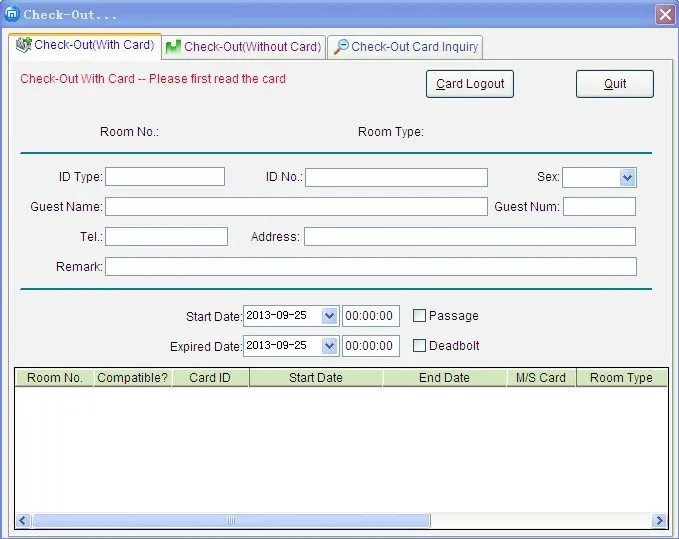
Task: Open the Expired Date calendar dropdown
Action: (330, 346)
